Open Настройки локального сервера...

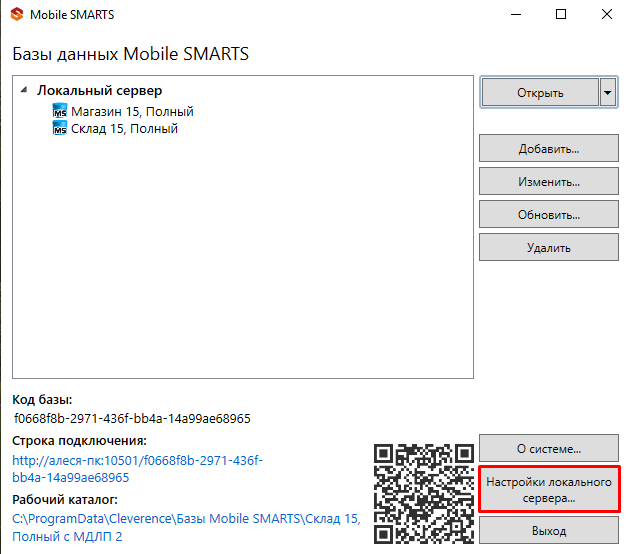click(x=549, y=490)
